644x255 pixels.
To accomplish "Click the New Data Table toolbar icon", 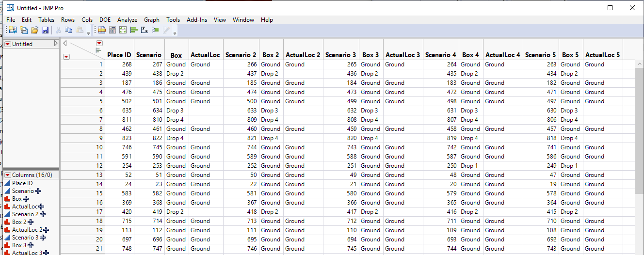I will [x=13, y=30].
